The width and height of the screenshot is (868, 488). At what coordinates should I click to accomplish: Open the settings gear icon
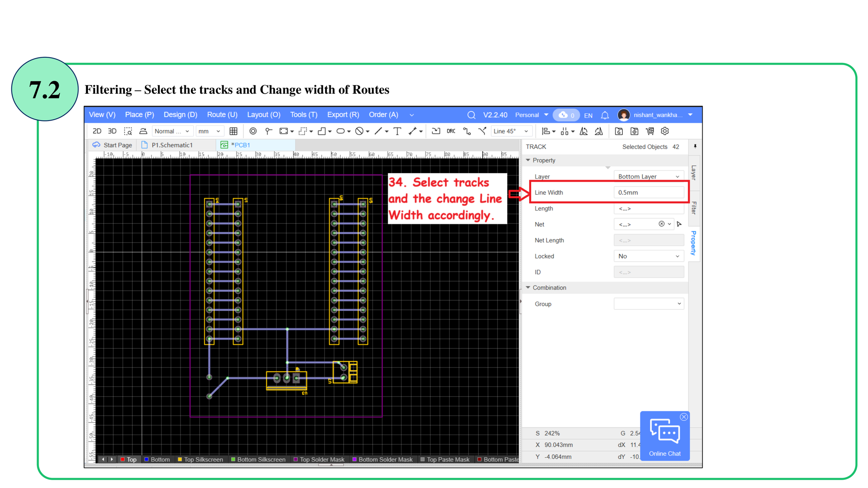665,131
